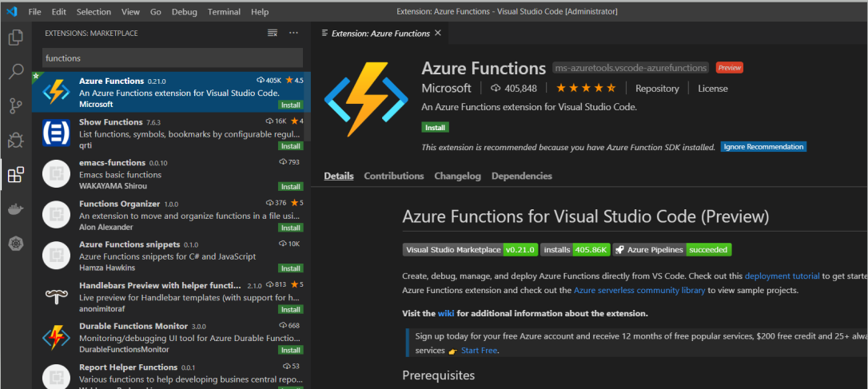This screenshot has height=389, width=868.
Task: Select Functions Organizer extension icon
Action: pos(56,215)
